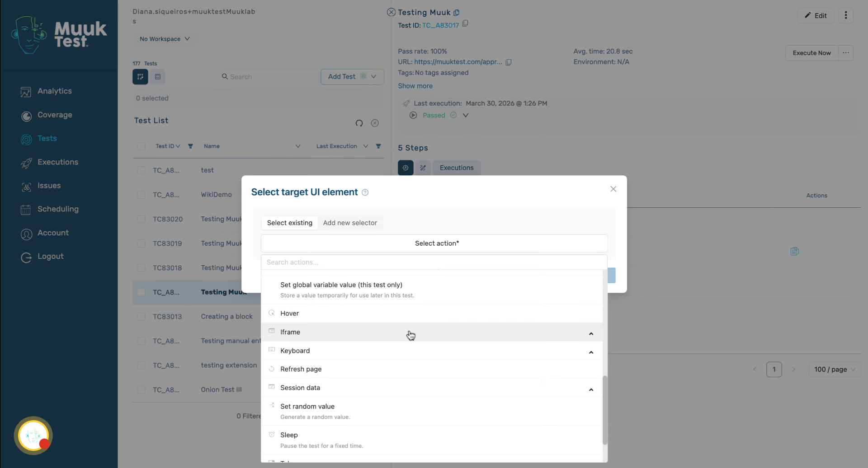Close the Select target UI element dialog

point(613,189)
